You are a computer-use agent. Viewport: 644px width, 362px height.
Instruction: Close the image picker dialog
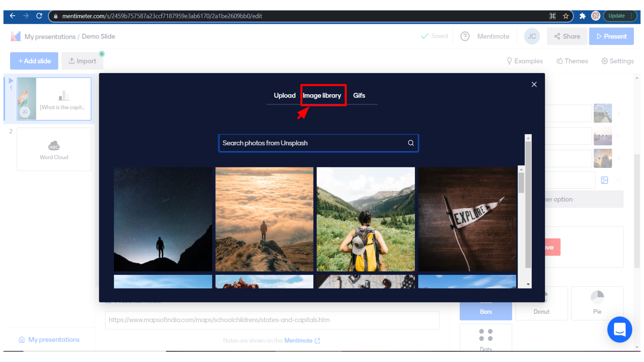(534, 84)
